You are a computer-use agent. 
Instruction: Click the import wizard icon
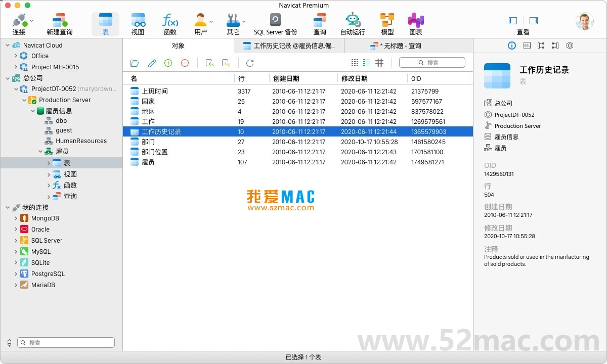tap(209, 63)
